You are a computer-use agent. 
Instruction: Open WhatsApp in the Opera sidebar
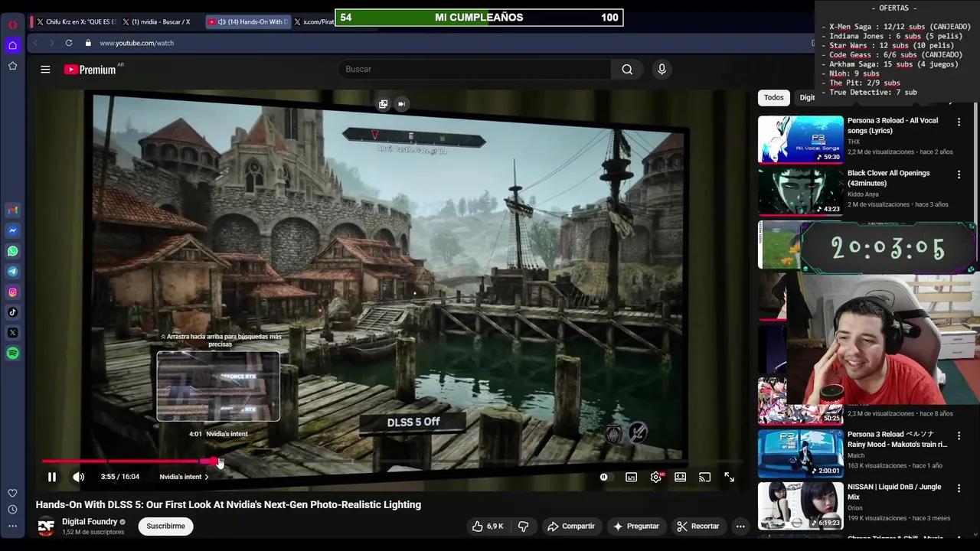pos(12,251)
